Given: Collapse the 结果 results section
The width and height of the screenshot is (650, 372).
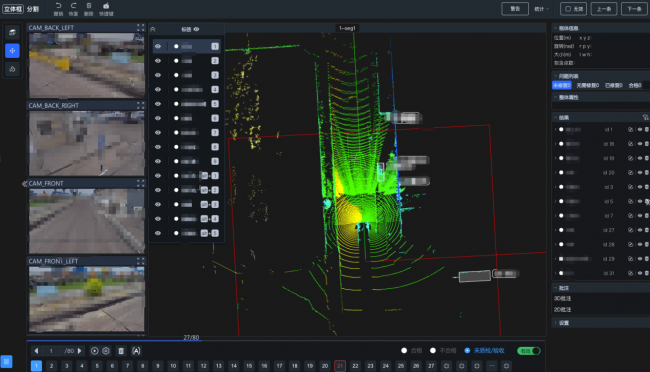Looking at the screenshot, I should (555, 118).
